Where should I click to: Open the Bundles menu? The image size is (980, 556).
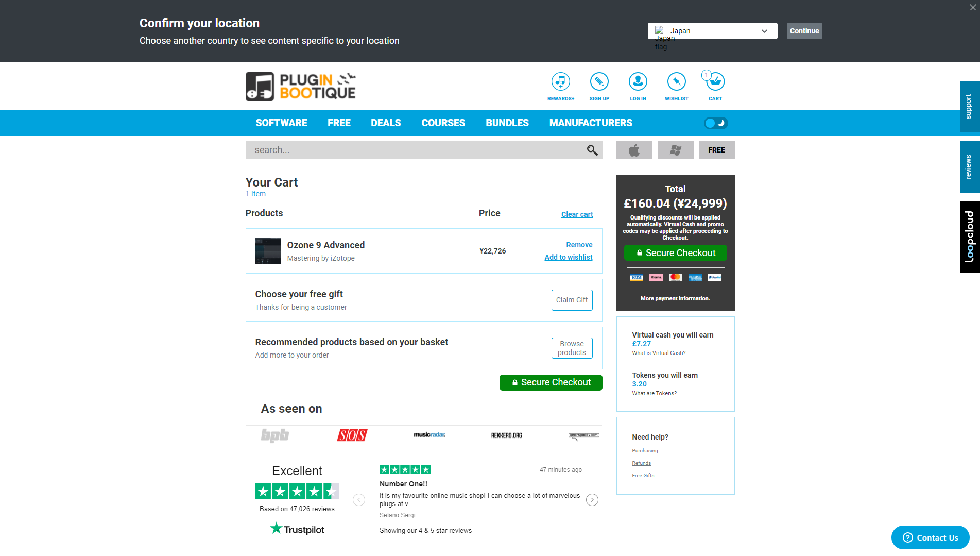(x=507, y=123)
